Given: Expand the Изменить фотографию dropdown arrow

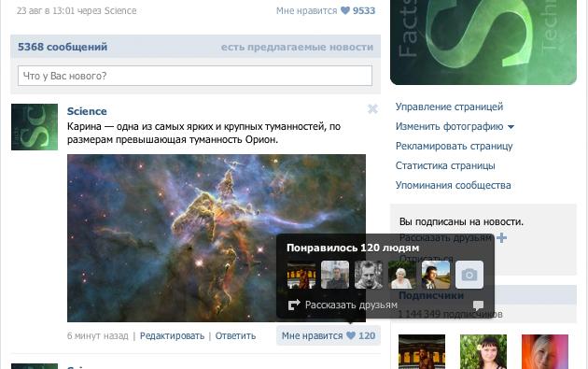Looking at the screenshot, I should point(511,127).
